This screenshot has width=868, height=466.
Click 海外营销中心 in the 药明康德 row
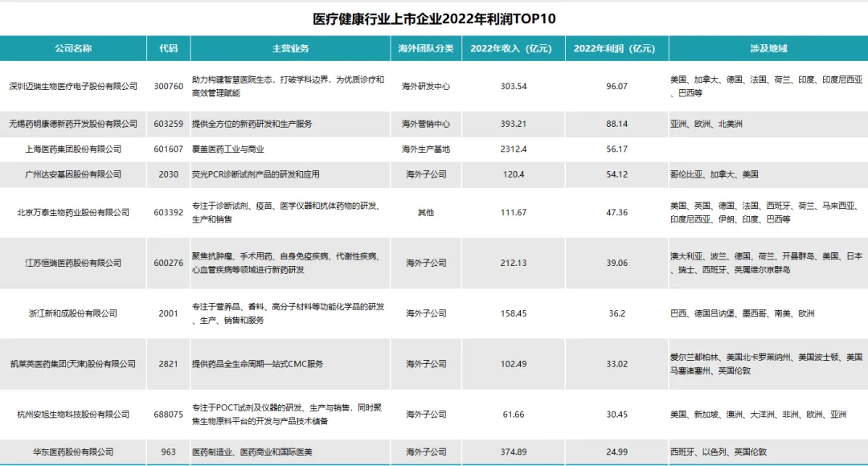coord(426,124)
